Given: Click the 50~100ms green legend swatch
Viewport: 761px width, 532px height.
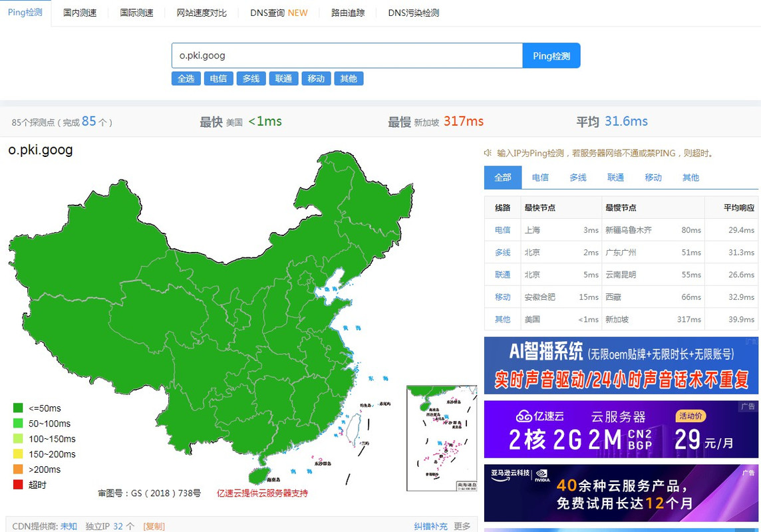Looking at the screenshot, I should [x=18, y=424].
